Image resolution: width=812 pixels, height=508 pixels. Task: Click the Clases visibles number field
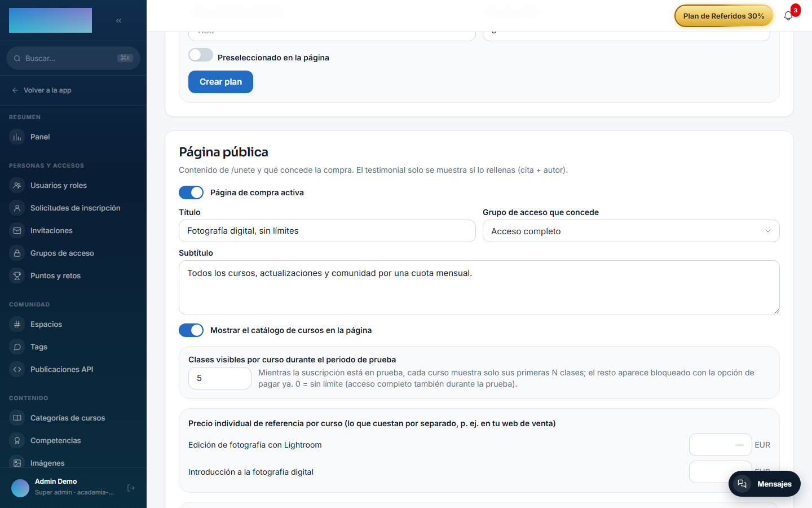220,378
